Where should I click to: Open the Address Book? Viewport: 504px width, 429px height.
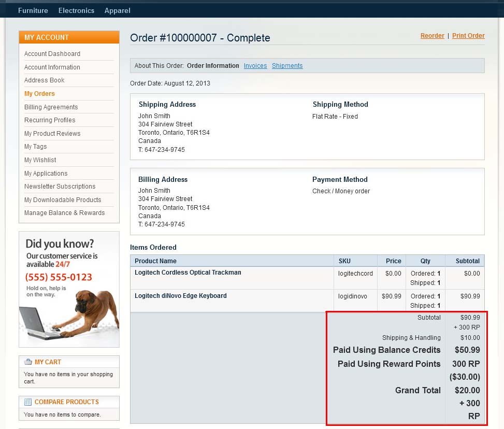coord(45,80)
